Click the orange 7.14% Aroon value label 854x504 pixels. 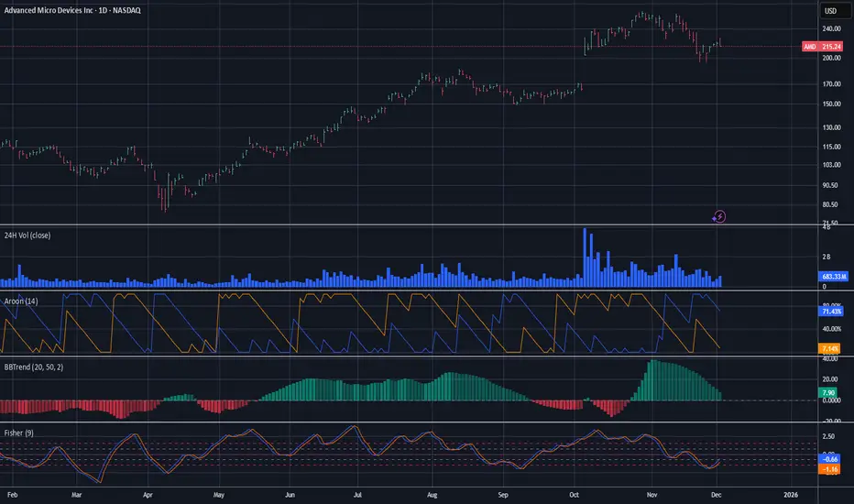coord(829,349)
